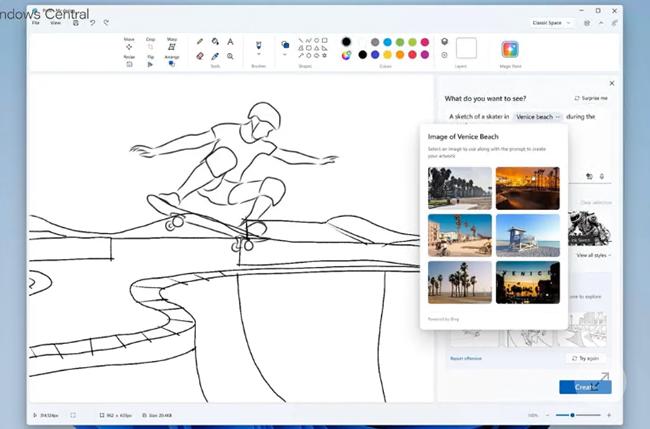Viewport: 650px width, 429px height.
Task: Pick the Fill bucket tool
Action: point(215,42)
